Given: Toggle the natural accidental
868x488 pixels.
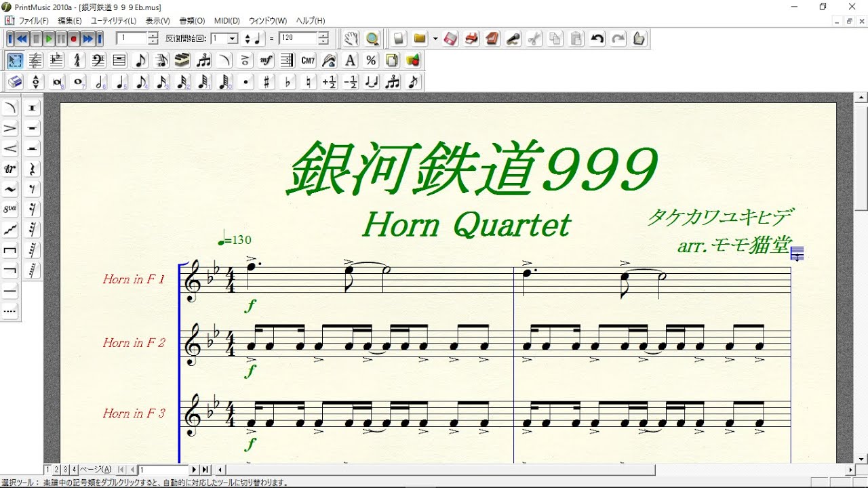Looking at the screenshot, I should click(x=309, y=82).
